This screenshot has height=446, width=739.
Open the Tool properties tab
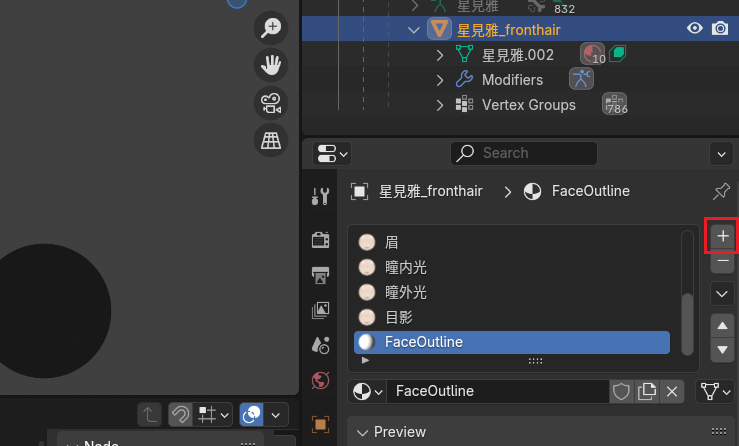pyautogui.click(x=321, y=196)
